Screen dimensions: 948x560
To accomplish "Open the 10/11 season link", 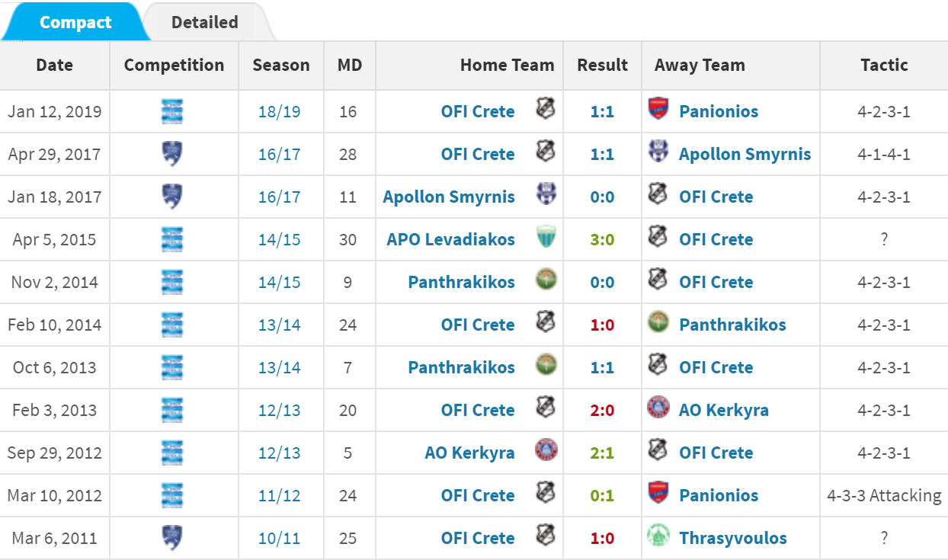I will (280, 538).
